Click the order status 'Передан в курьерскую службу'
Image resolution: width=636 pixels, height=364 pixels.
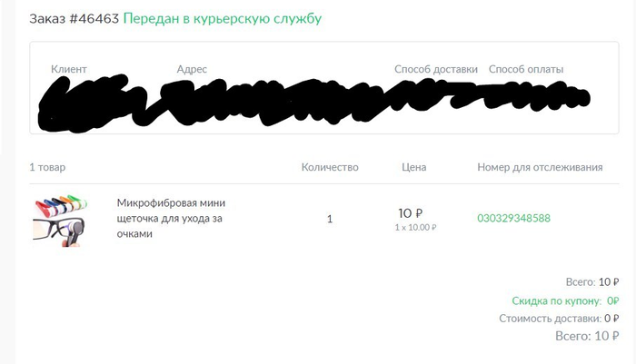(x=222, y=18)
